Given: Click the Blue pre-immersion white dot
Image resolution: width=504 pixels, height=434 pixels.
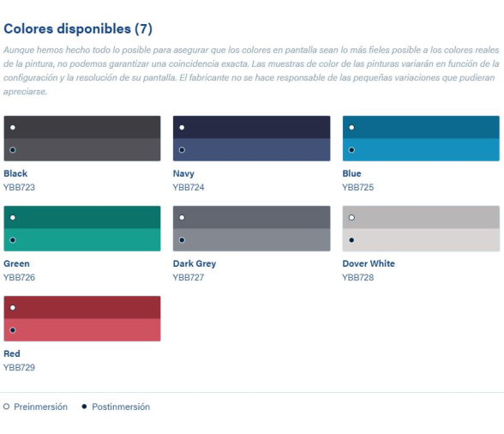Looking at the screenshot, I should [x=351, y=128].
